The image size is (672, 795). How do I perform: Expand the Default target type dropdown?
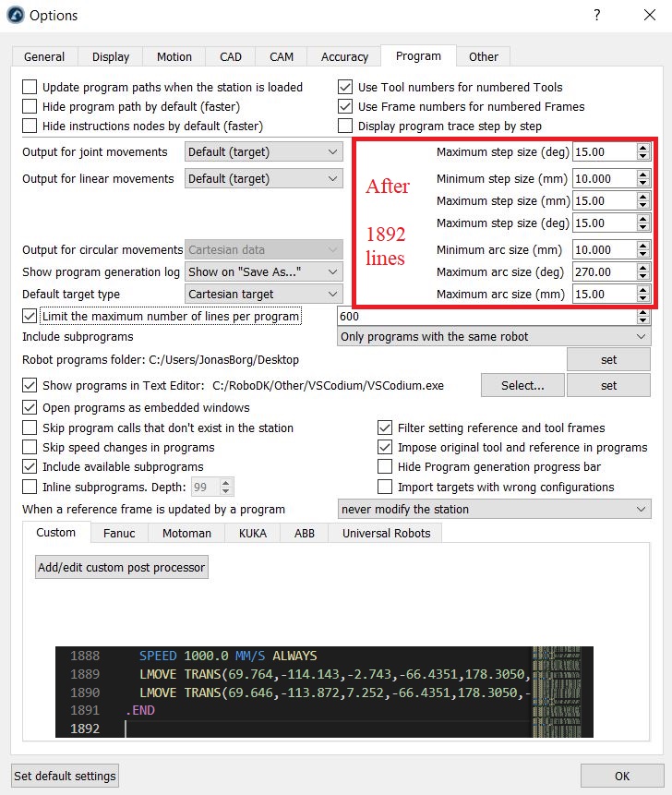tap(263, 295)
